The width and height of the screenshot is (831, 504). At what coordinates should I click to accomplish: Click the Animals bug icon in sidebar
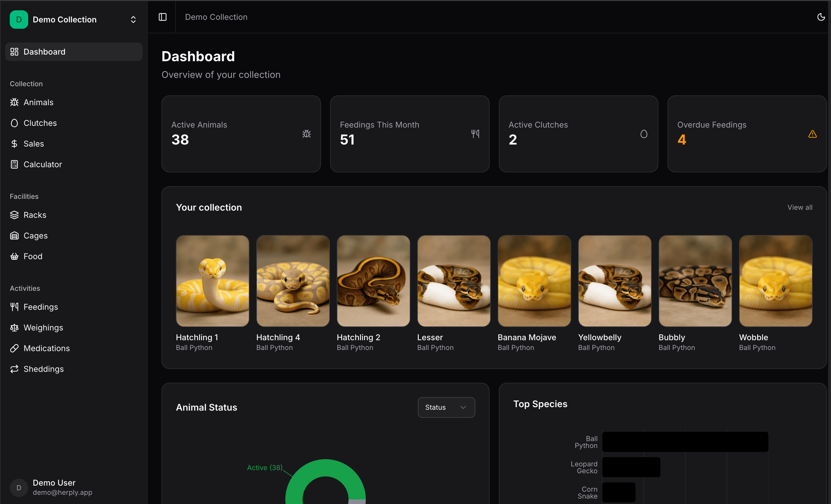click(x=14, y=102)
